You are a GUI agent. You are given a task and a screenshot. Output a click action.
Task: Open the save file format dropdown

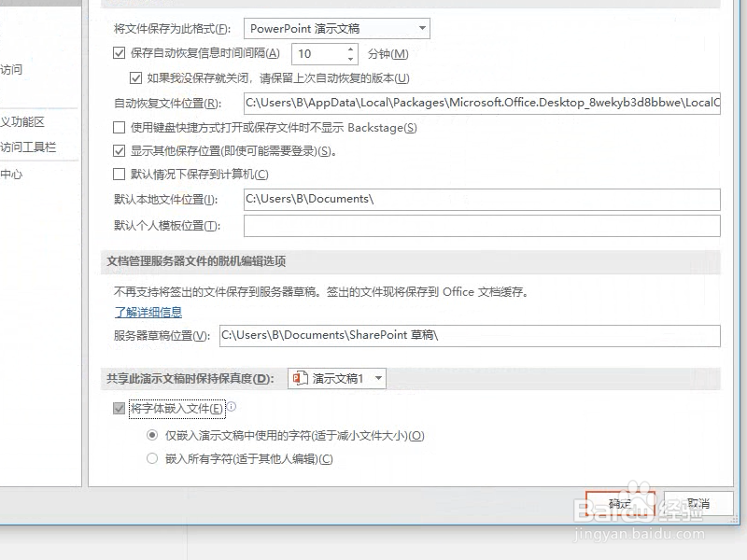tap(337, 29)
